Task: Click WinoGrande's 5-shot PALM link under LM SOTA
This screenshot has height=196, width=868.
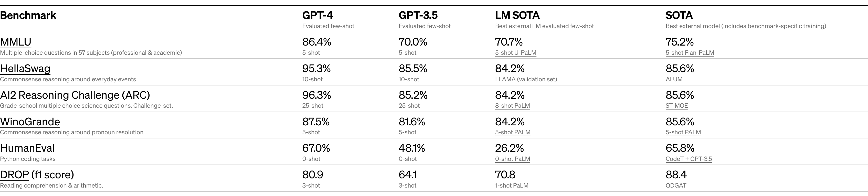Action: [513, 132]
